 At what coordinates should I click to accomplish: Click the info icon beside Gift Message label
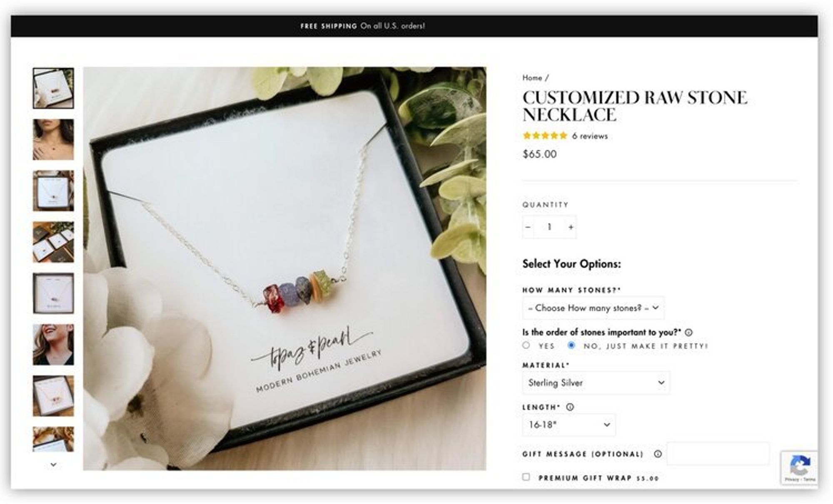658,454
